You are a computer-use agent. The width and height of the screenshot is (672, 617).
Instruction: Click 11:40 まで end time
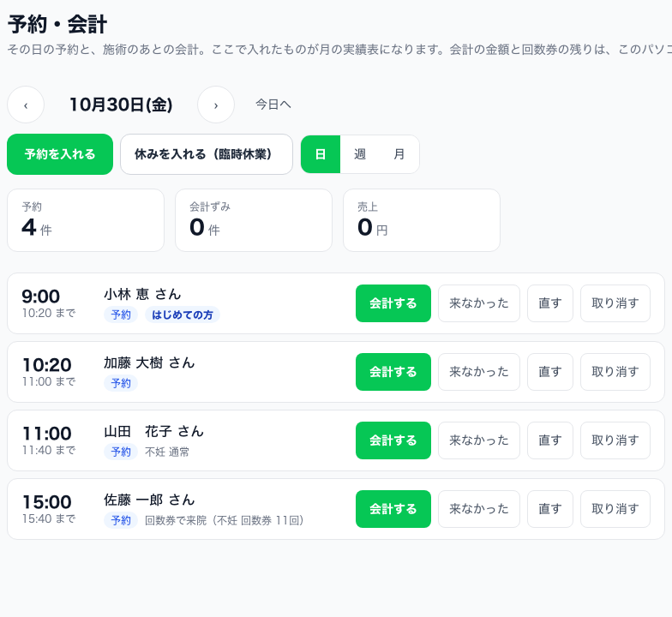point(49,451)
